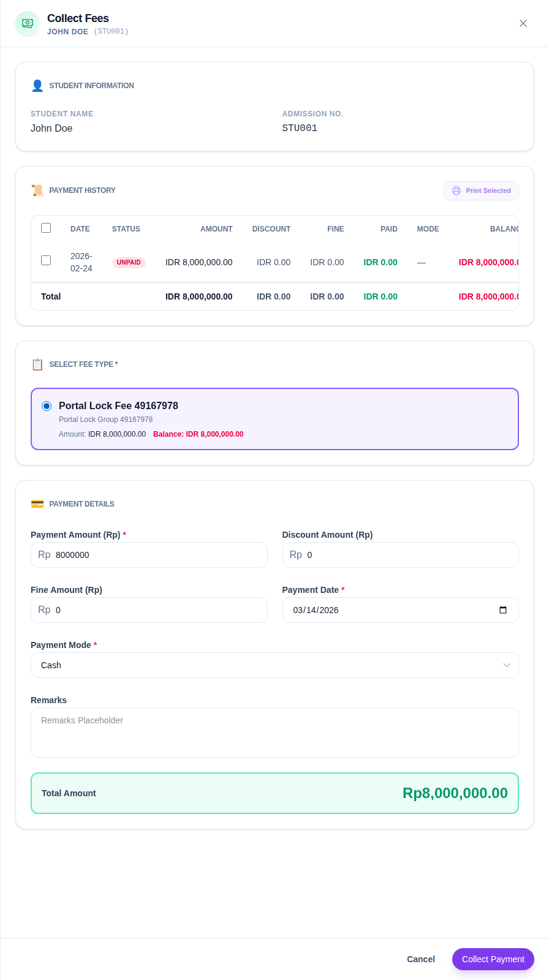Image resolution: width=549 pixels, height=980 pixels.
Task: Click the DISCOUNT column header
Action: click(271, 229)
